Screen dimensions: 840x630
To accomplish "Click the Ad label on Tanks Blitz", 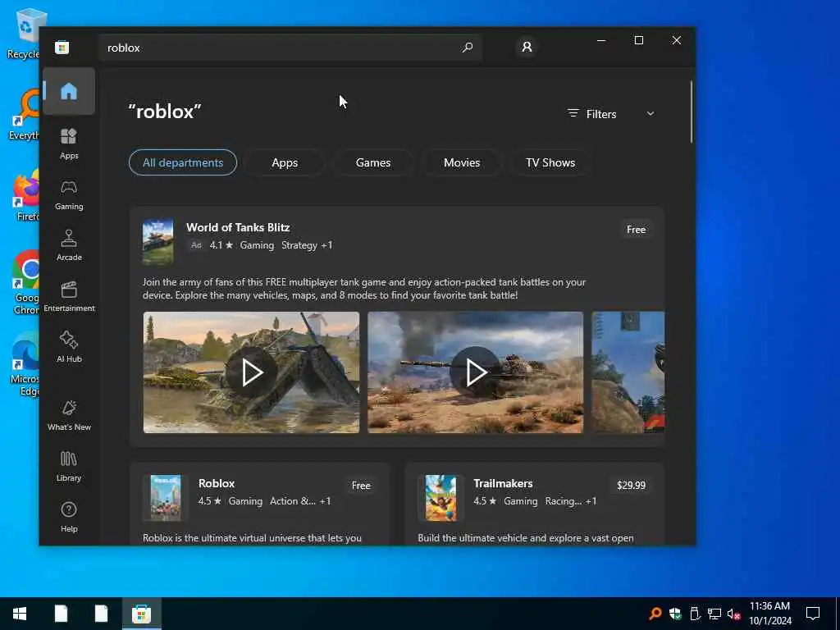I will pos(196,244).
